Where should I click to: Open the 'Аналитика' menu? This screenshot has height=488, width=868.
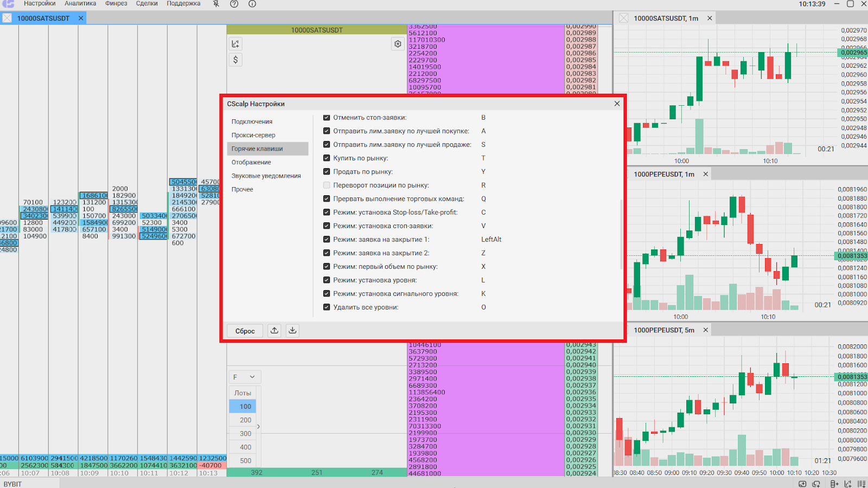[x=80, y=4]
